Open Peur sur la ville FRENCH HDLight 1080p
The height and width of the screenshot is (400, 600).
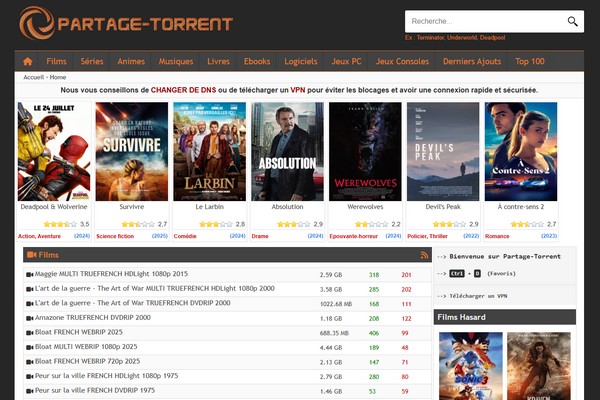click(107, 376)
